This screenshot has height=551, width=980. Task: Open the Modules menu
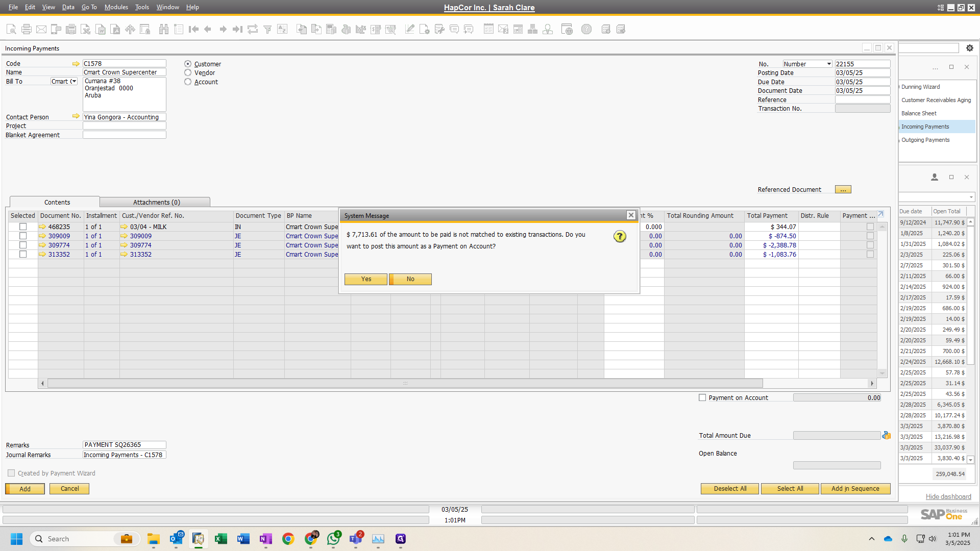click(116, 7)
